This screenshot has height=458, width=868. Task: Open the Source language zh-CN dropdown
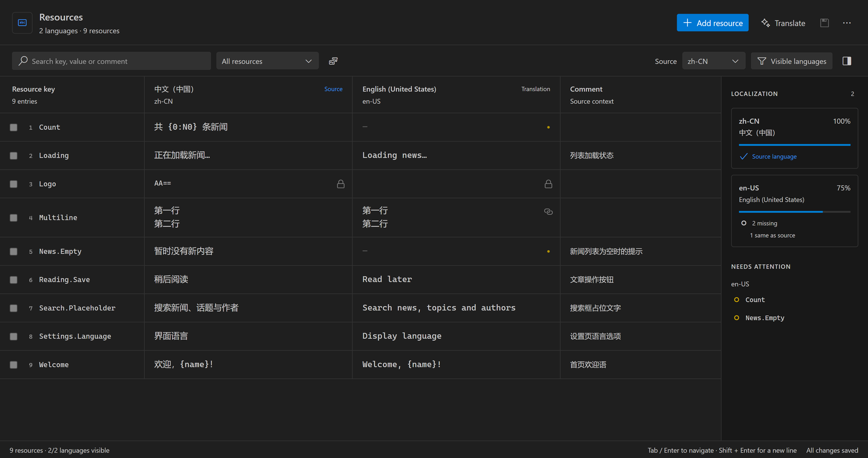(x=713, y=61)
